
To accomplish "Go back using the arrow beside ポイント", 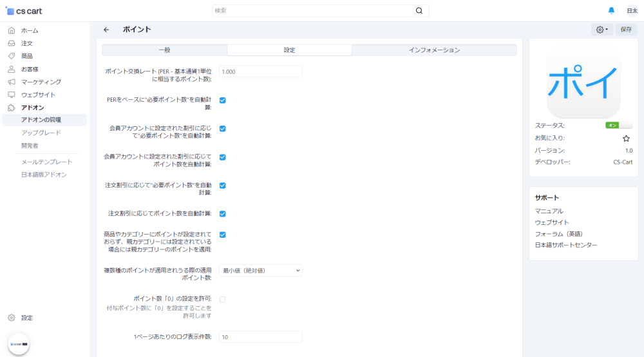I will click(x=106, y=30).
